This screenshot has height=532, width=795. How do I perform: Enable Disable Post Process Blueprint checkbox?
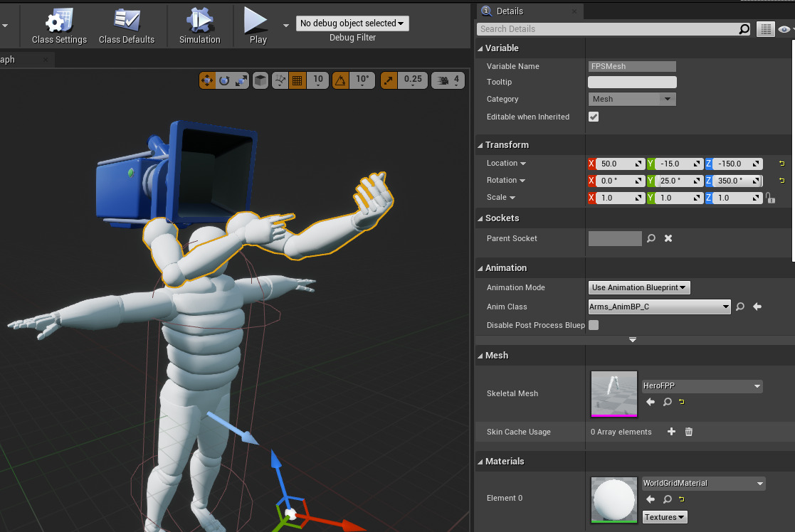(594, 325)
